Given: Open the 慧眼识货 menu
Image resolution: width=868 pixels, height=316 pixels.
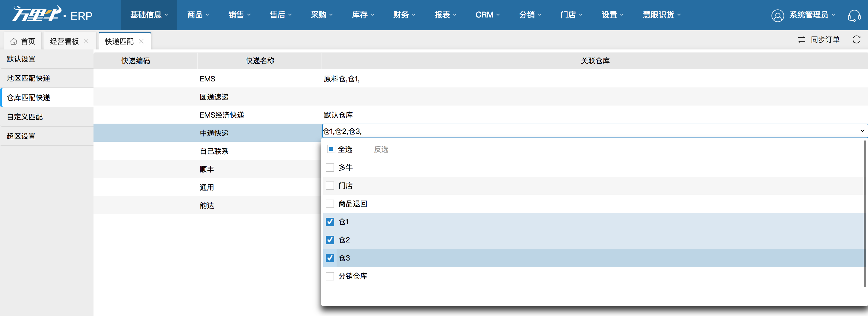Looking at the screenshot, I should [x=662, y=15].
